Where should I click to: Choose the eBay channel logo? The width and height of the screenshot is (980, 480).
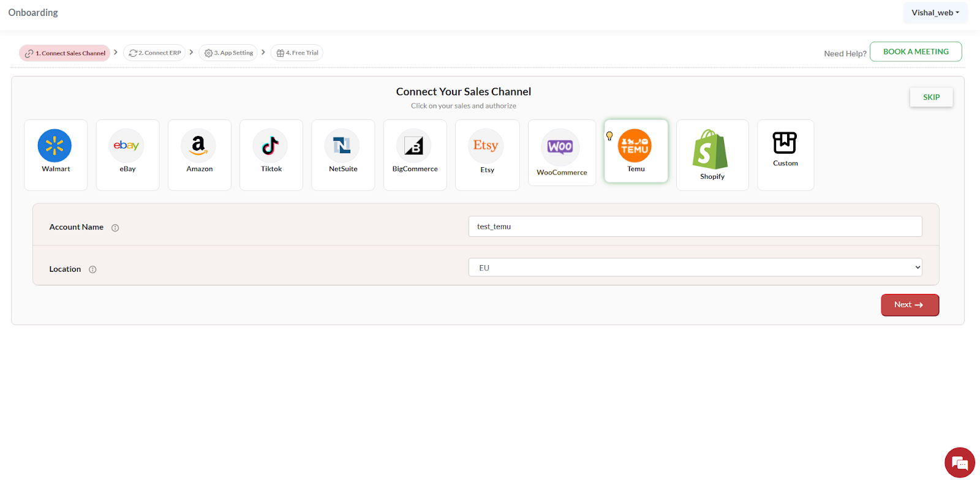pyautogui.click(x=126, y=146)
